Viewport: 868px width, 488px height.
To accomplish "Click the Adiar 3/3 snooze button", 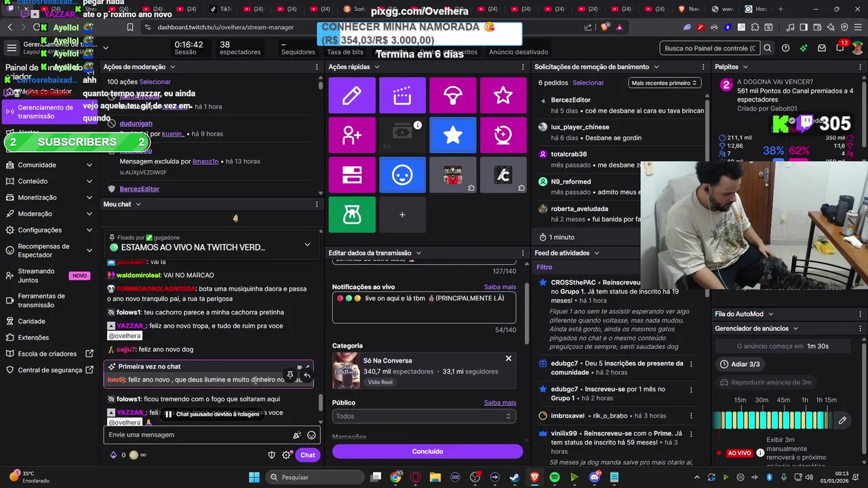I will point(740,364).
